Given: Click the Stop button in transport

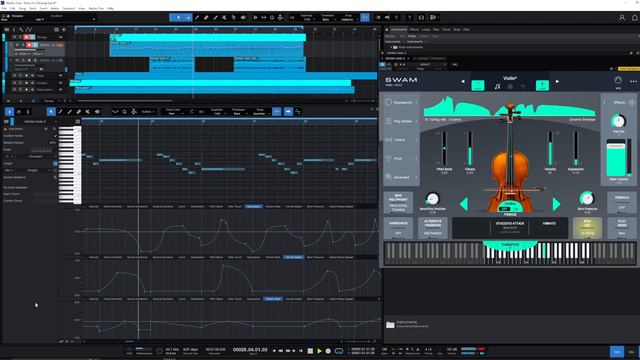Looking at the screenshot, I should click(x=310, y=351).
